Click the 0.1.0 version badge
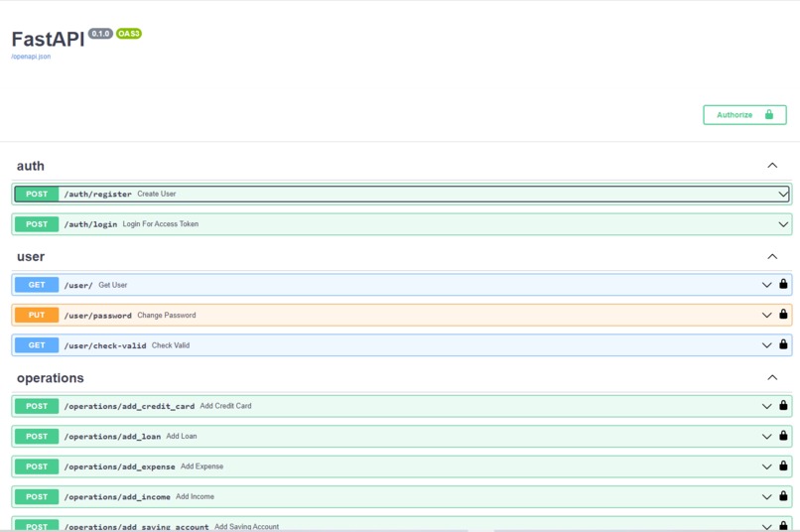Screen dimensions: 800x532 100,34
